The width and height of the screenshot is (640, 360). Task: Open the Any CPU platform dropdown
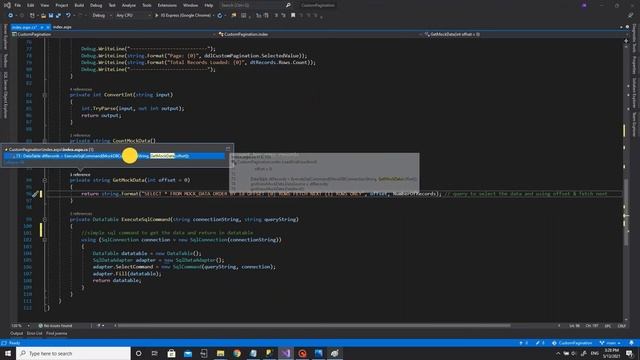pyautogui.click(x=133, y=16)
